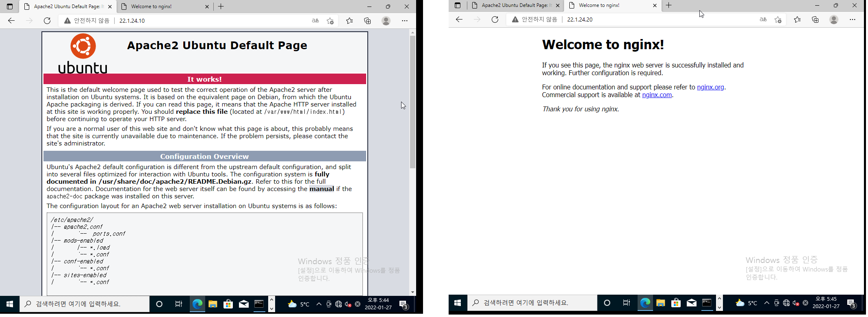Expand hidden tray icons on left taskbar
Viewport: 868px width, 317px height.
point(319,304)
